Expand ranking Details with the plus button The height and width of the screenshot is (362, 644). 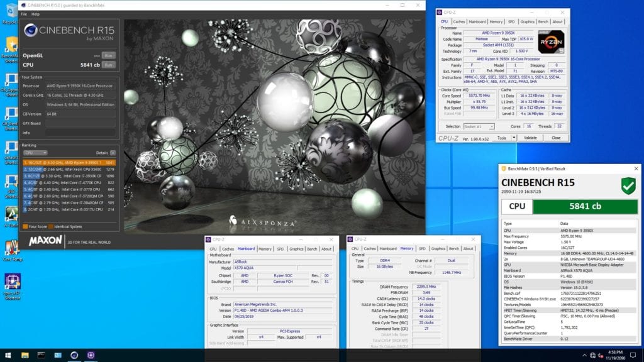[x=113, y=153]
